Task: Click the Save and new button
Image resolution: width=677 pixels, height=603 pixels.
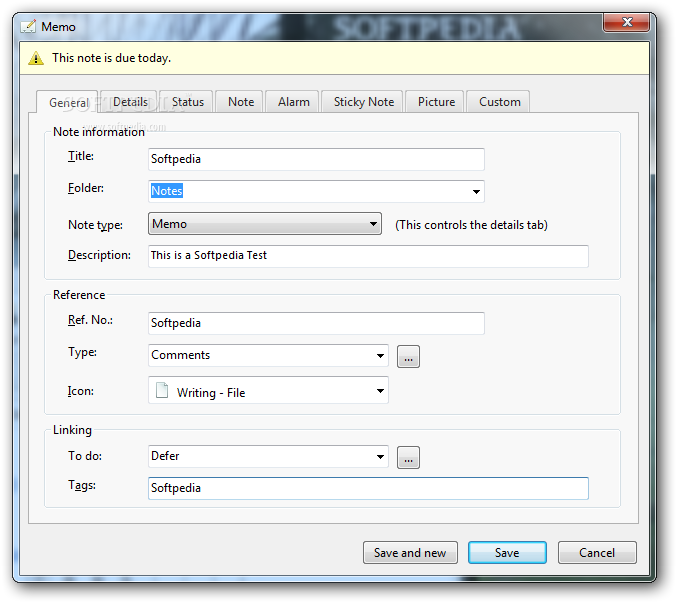Action: 410,552
